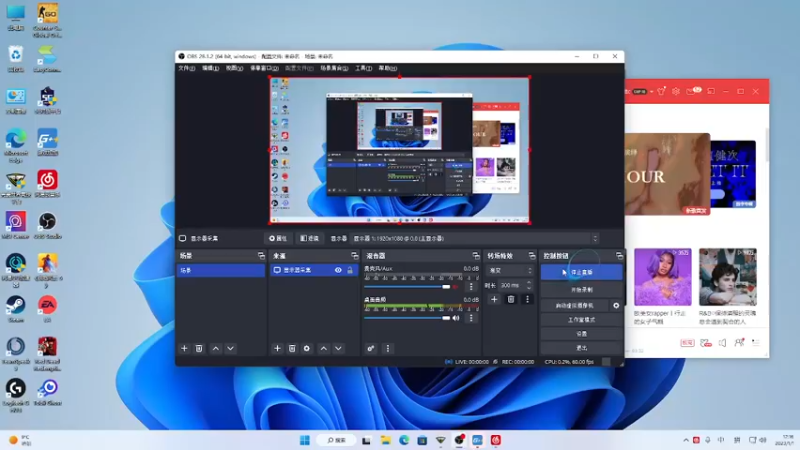Click the blue Stop Streaming button
The width and height of the screenshot is (800, 450).
click(x=581, y=272)
